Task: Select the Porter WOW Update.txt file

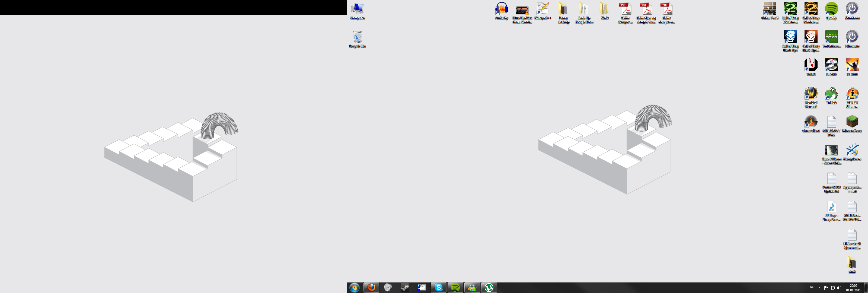Action: (831, 182)
